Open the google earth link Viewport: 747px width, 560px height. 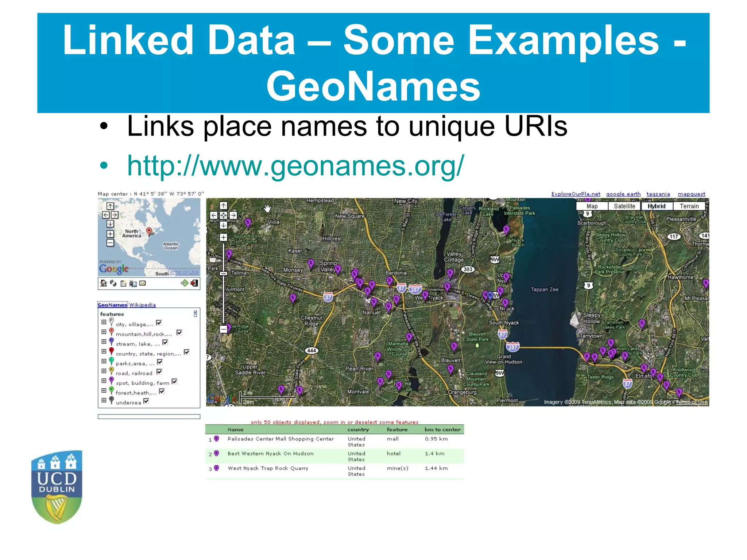click(623, 194)
